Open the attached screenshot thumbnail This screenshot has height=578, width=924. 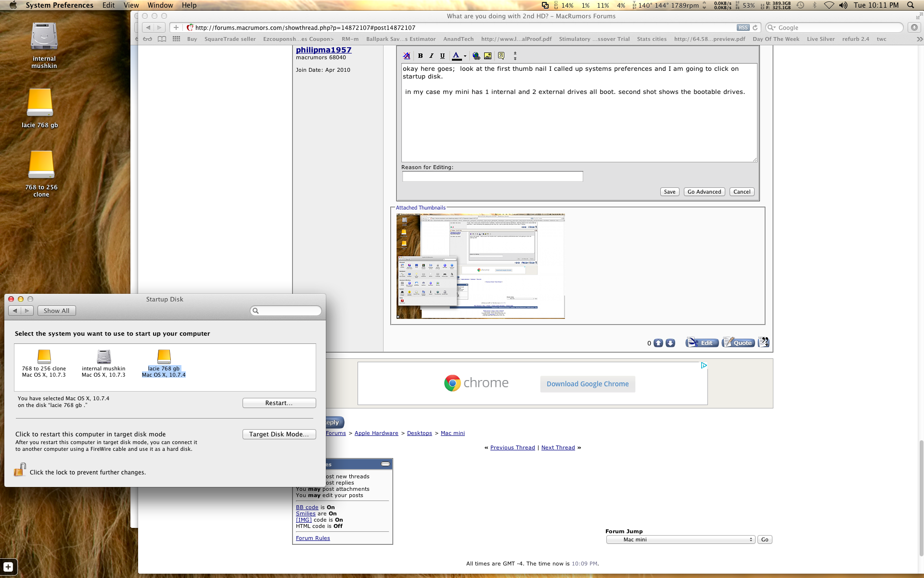pyautogui.click(x=480, y=266)
